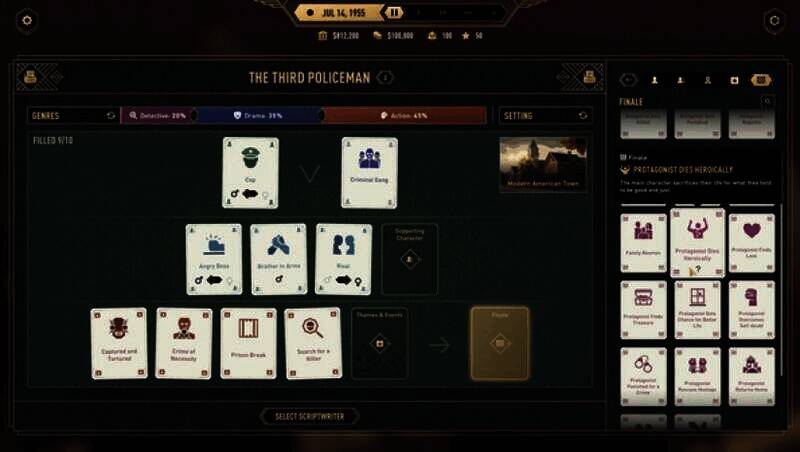Screen dimensions: 800x452
Task: Pick the Family Reunion finale card
Action: point(643,243)
